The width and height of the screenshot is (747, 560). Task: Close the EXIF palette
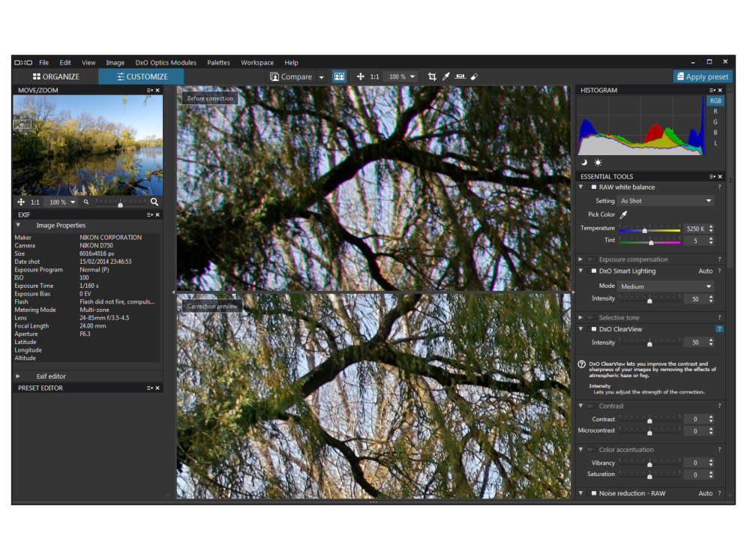(x=157, y=214)
